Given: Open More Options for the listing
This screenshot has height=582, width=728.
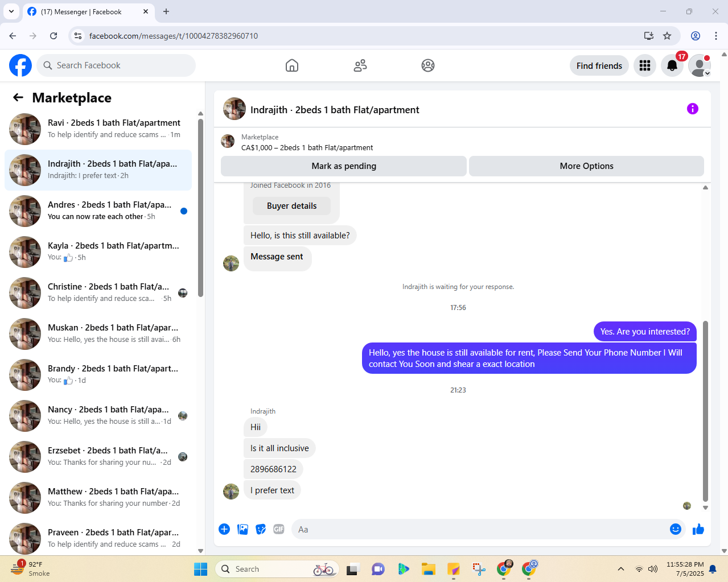Looking at the screenshot, I should (586, 166).
